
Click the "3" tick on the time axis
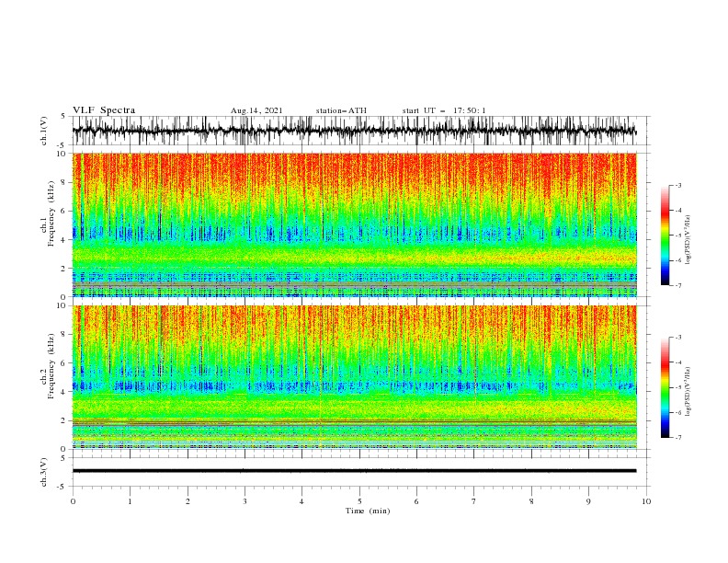tap(245, 501)
